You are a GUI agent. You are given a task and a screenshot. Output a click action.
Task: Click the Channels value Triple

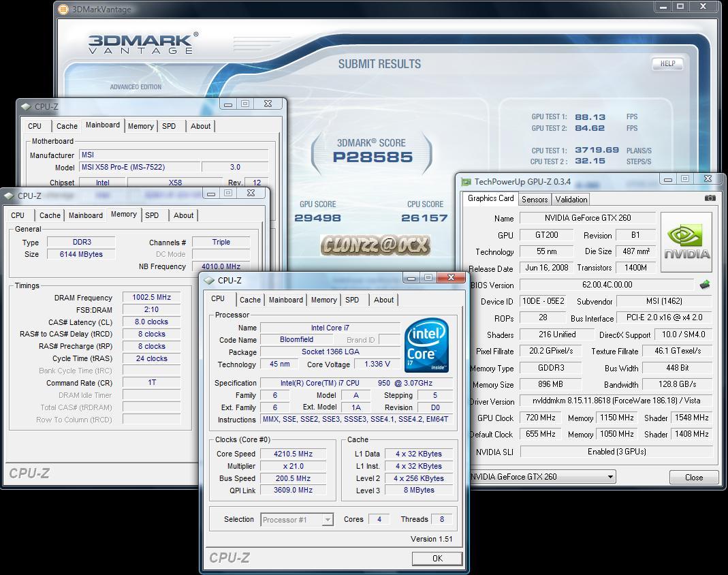(221, 242)
